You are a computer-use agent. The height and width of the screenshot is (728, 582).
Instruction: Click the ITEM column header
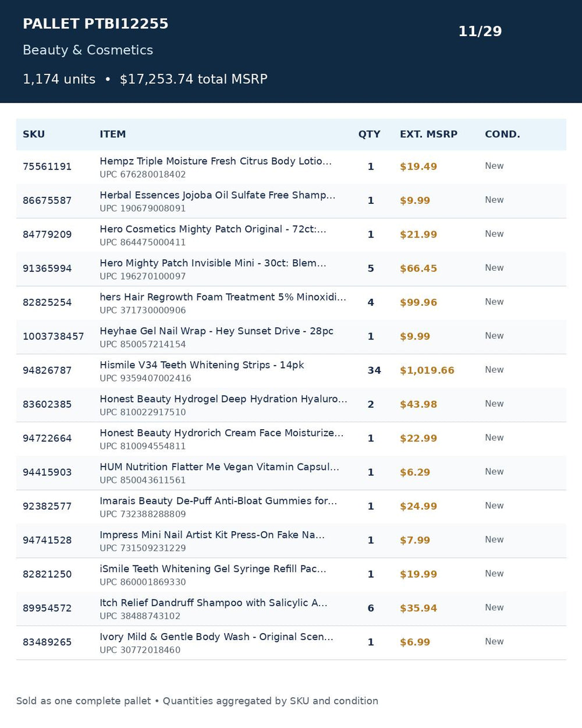click(112, 135)
